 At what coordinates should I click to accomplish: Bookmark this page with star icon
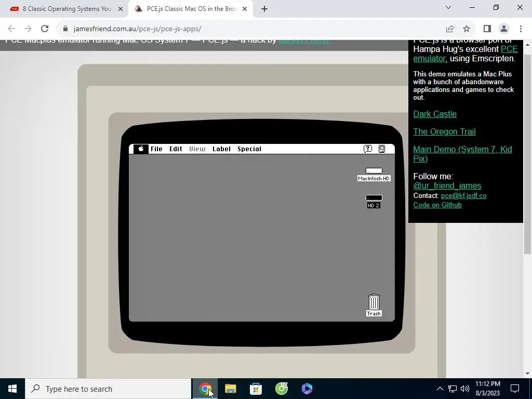click(x=467, y=29)
